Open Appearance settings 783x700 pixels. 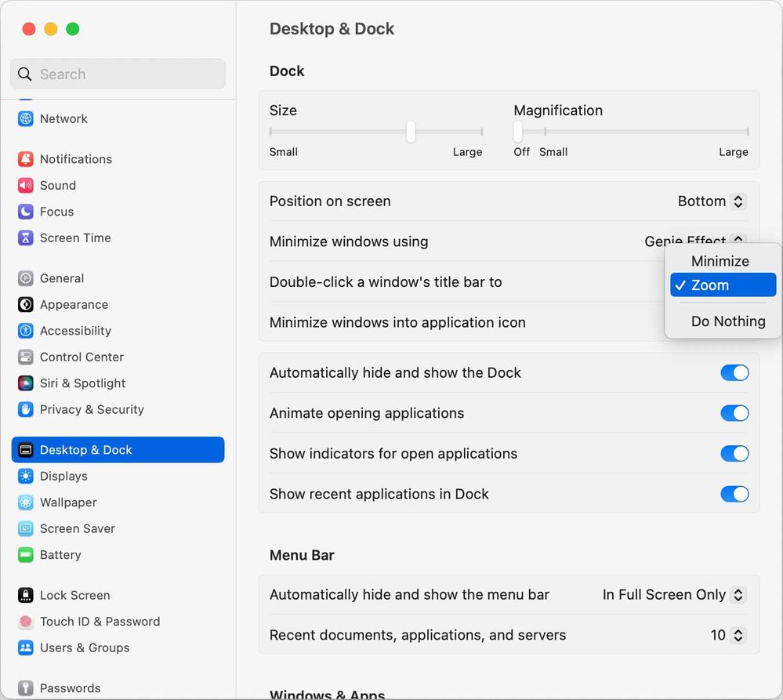click(x=74, y=304)
